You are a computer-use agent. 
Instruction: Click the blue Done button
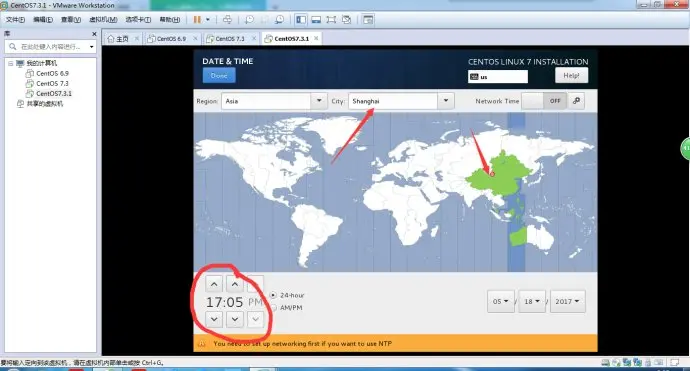219,76
